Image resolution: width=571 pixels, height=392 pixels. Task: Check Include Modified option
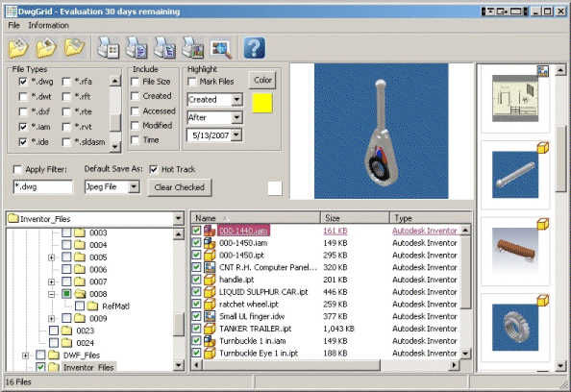coord(136,126)
